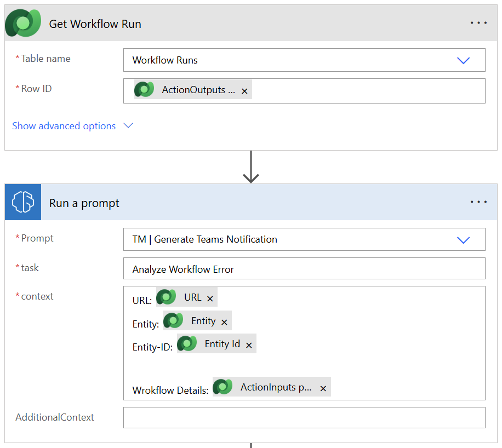Viewport: 502px width, 448px height.
Task: Click the AI Builder icon on Run a prompt
Action: (22, 202)
